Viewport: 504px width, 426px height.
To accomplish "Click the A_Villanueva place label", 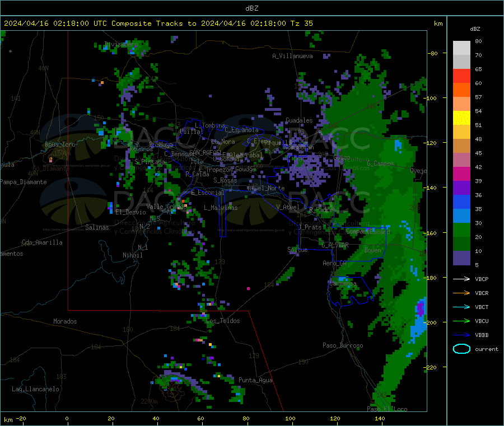I will tap(292, 56).
